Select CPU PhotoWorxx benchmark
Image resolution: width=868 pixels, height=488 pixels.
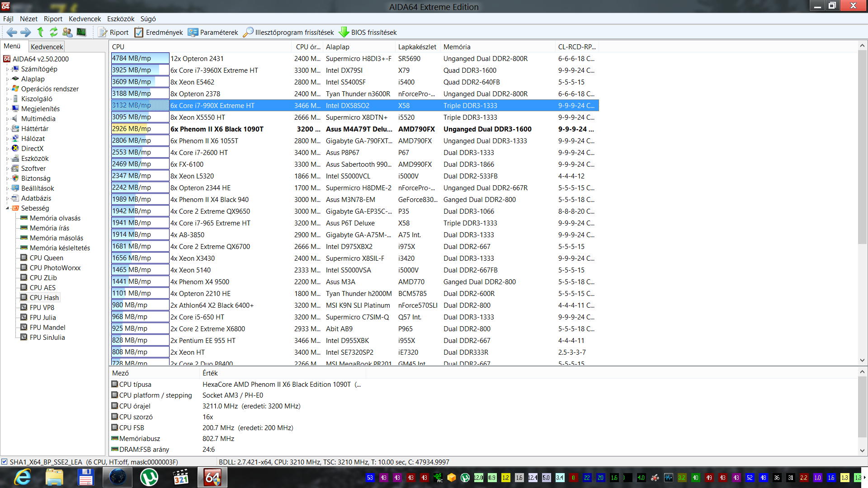point(55,268)
